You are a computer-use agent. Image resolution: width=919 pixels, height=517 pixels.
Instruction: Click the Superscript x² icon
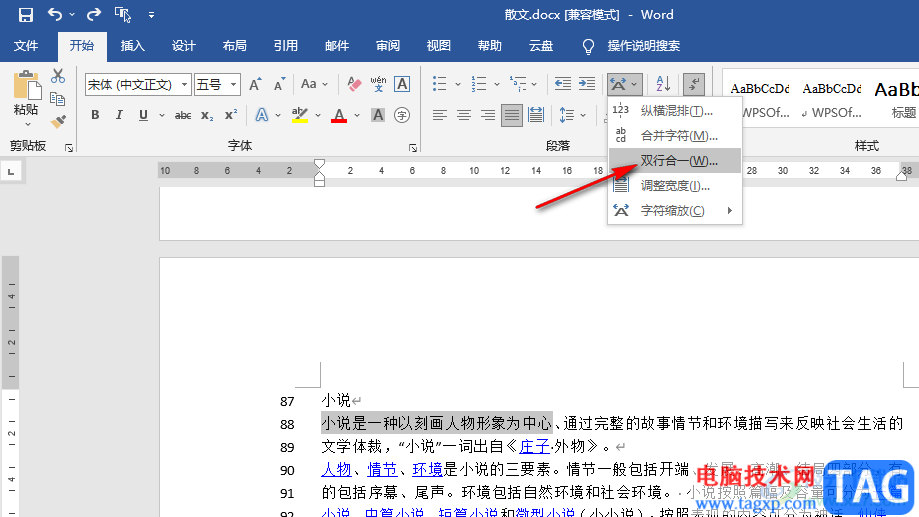pos(231,115)
